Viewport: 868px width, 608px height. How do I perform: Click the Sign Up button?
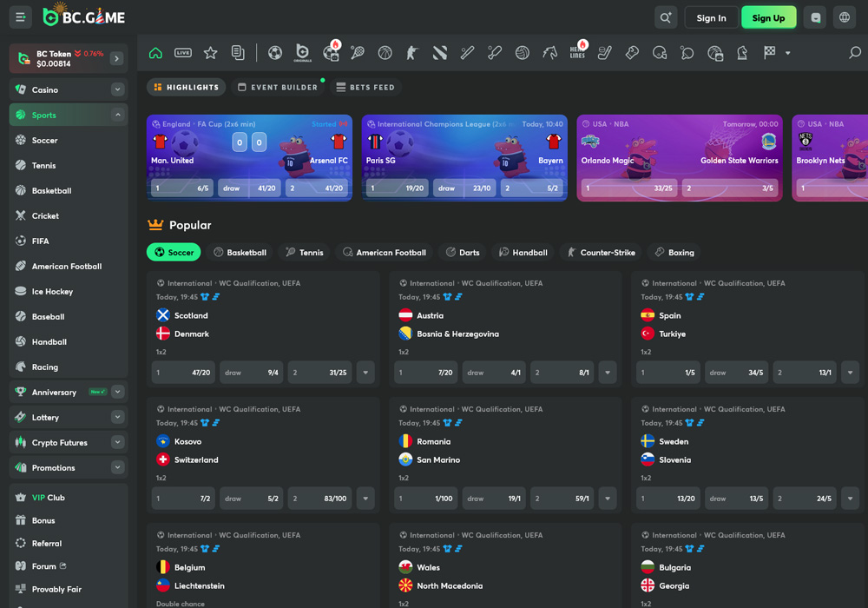click(x=768, y=17)
